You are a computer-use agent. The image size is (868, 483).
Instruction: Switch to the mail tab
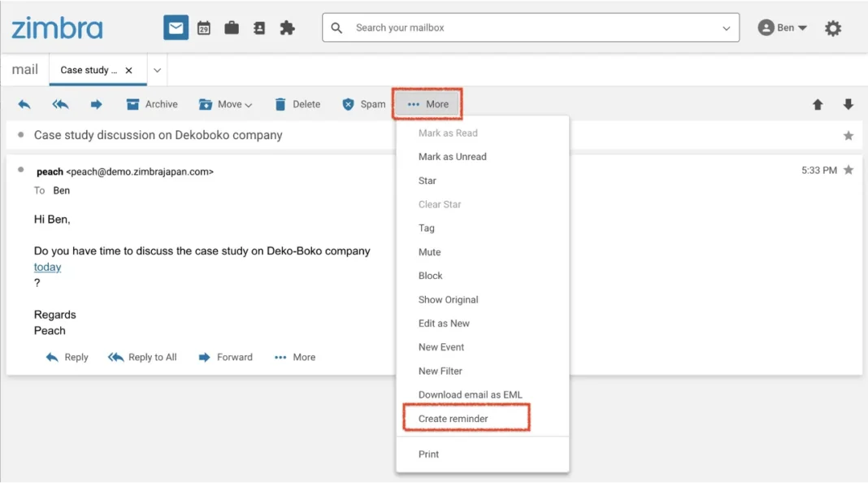tap(24, 69)
